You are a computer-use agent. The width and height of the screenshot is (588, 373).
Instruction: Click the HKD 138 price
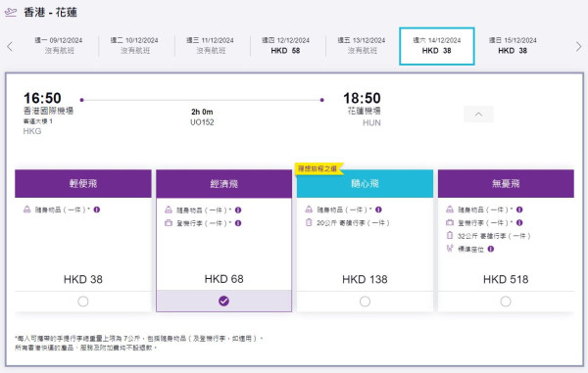(365, 279)
